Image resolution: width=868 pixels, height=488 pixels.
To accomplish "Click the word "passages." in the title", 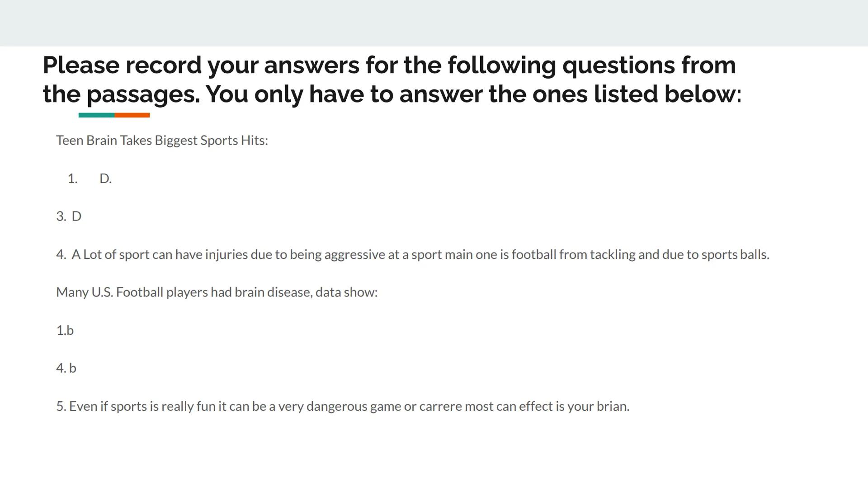I will point(143,95).
